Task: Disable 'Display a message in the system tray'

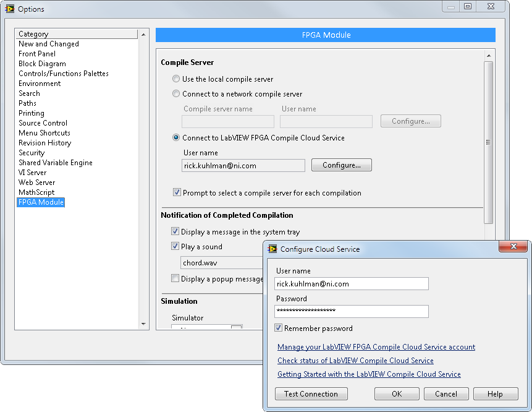Action: tap(175, 232)
